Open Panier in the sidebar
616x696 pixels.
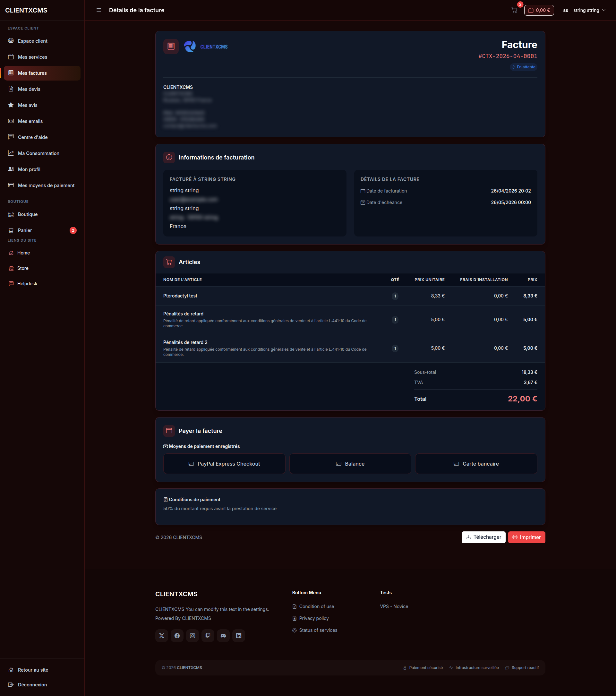click(x=42, y=230)
